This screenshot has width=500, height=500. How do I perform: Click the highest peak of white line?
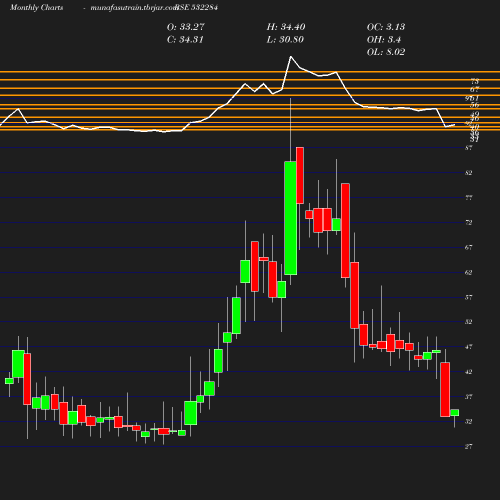(291, 57)
